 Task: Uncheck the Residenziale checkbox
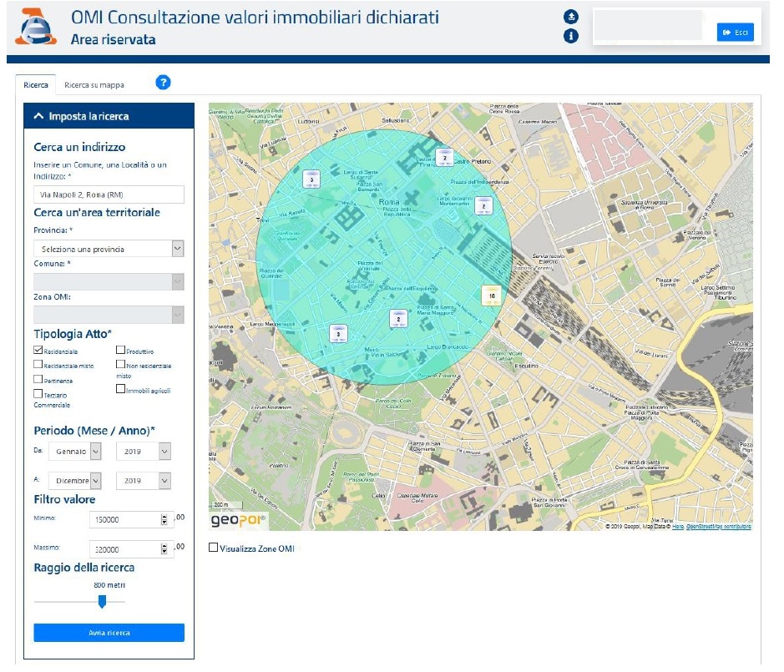(x=38, y=350)
